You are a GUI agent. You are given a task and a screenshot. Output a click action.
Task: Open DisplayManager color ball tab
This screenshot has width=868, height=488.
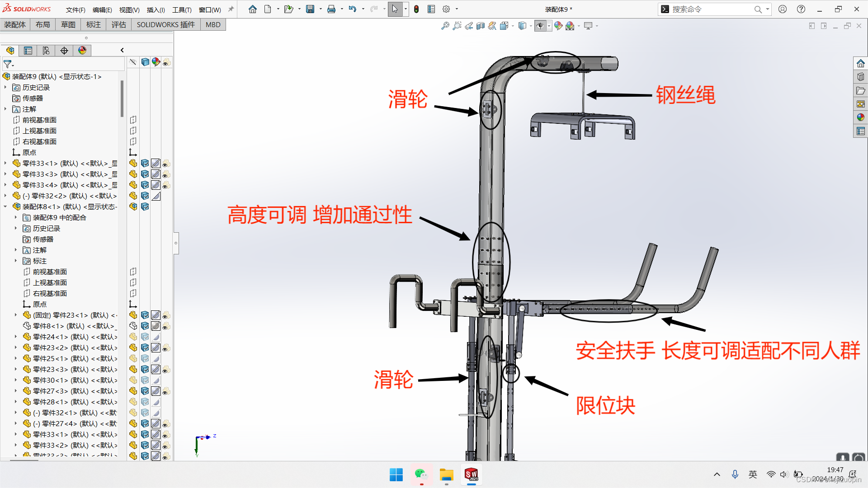pos(82,51)
